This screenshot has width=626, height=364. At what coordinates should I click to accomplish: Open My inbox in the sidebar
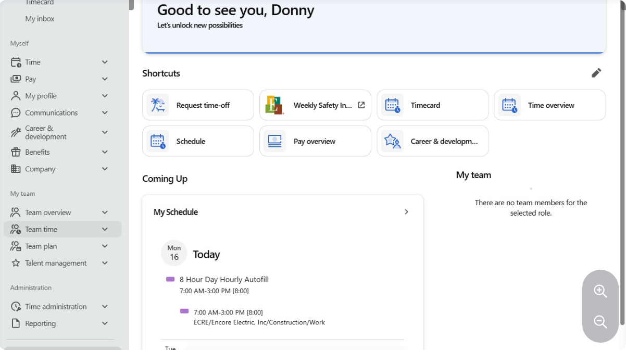(40, 19)
